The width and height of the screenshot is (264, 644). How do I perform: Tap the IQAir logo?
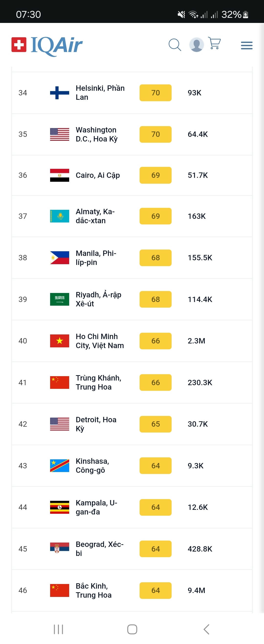click(x=47, y=45)
